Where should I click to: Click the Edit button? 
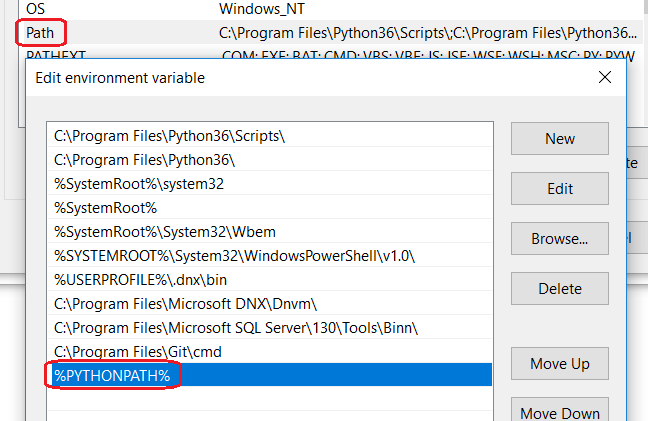pos(560,189)
